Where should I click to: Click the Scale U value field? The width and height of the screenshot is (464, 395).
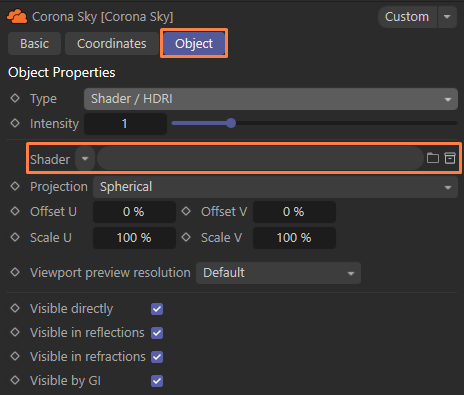(134, 238)
